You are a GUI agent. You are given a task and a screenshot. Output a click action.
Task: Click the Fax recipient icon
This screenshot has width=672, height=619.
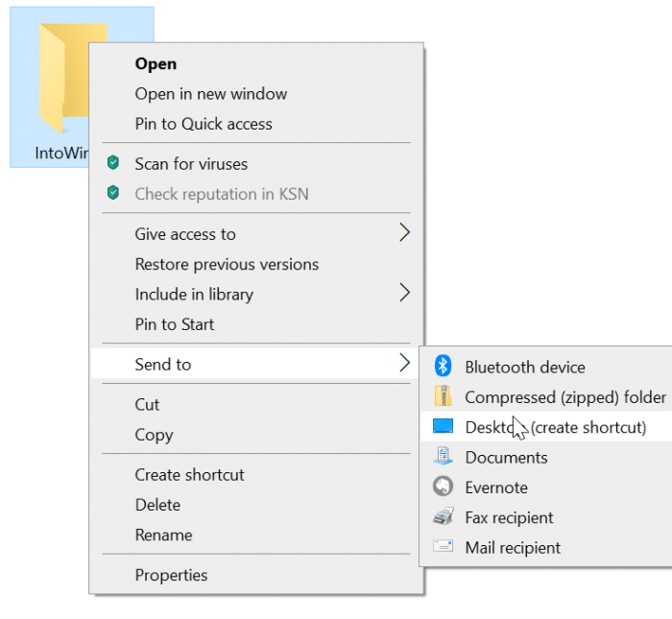click(443, 516)
